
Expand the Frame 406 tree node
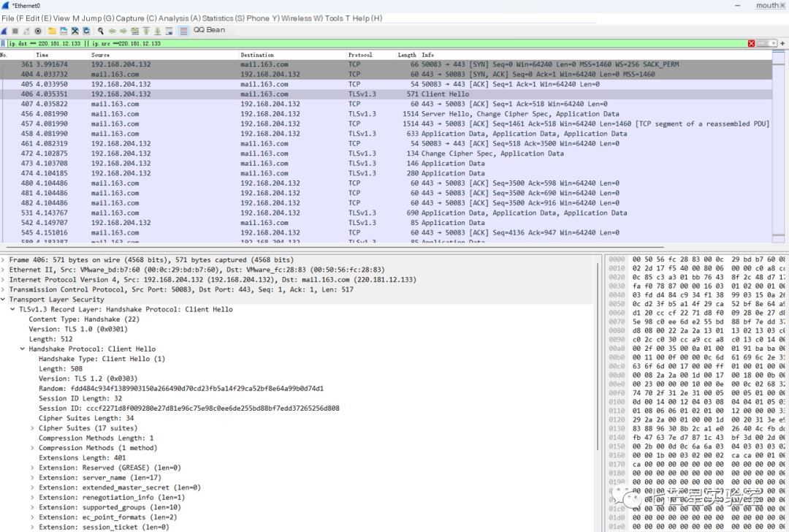pyautogui.click(x=3, y=259)
